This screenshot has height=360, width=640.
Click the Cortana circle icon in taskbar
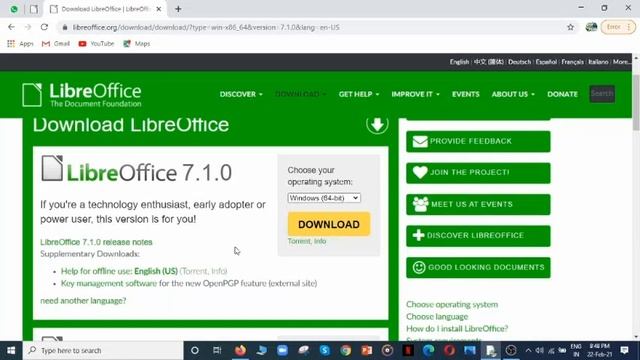(195, 350)
